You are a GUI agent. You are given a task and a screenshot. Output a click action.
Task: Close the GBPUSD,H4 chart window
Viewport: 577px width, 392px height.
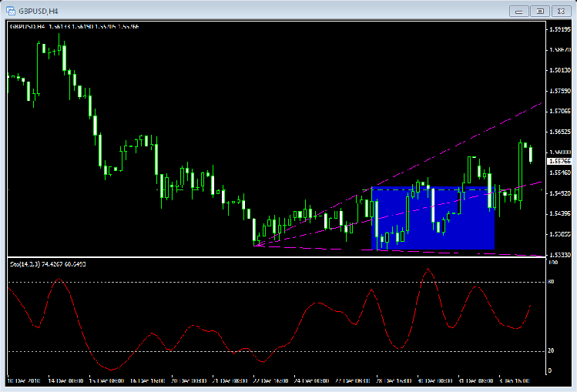click(561, 10)
